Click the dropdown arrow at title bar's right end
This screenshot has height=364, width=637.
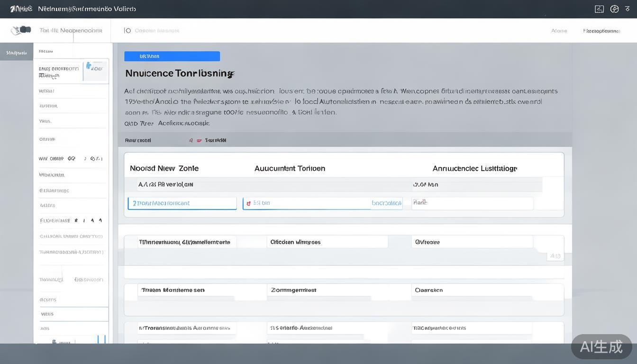[x=628, y=9]
